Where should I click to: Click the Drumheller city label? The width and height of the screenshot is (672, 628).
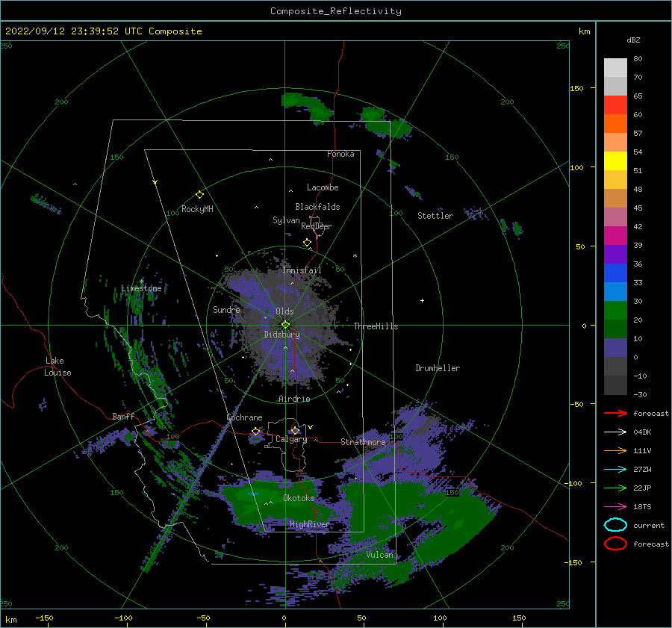click(x=438, y=368)
